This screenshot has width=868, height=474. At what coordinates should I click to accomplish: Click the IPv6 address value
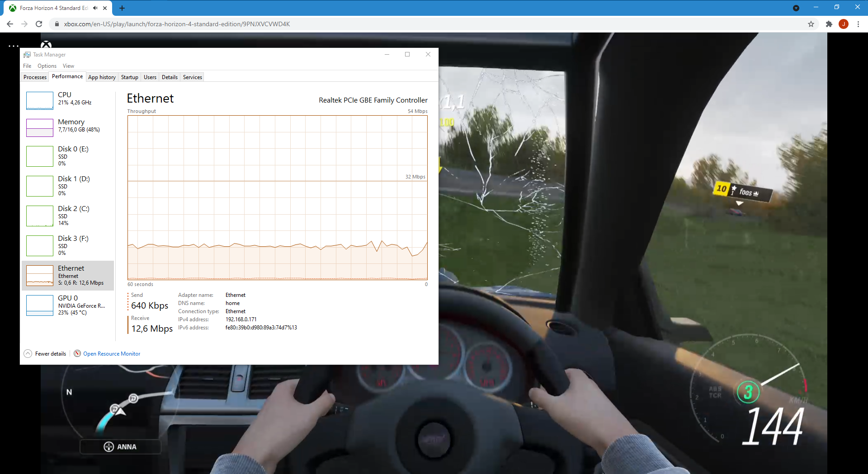pyautogui.click(x=261, y=328)
